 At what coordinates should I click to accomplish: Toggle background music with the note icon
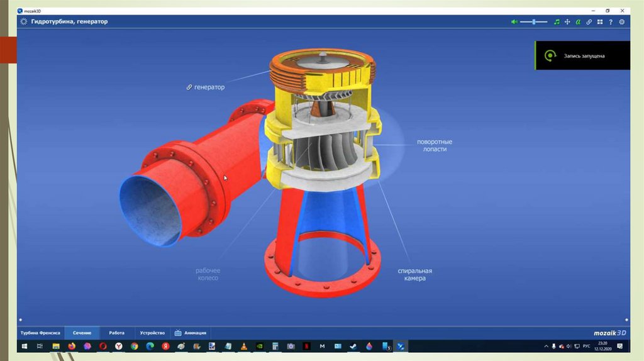(557, 22)
